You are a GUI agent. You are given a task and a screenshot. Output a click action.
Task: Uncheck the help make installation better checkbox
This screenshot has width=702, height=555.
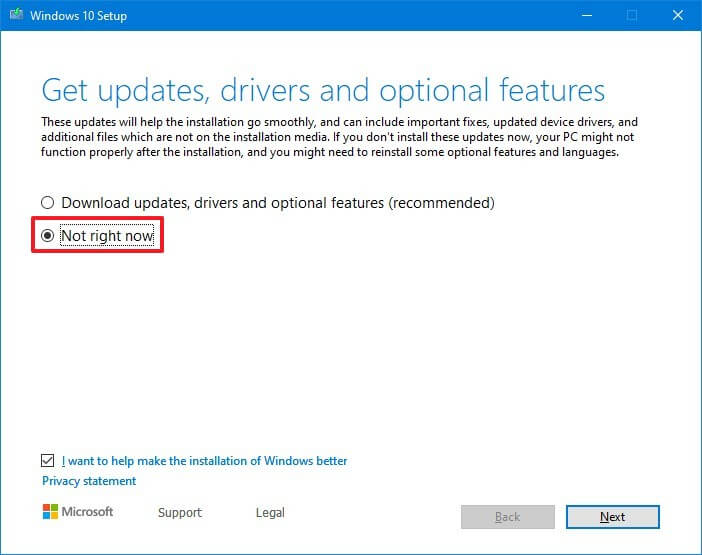(x=49, y=461)
